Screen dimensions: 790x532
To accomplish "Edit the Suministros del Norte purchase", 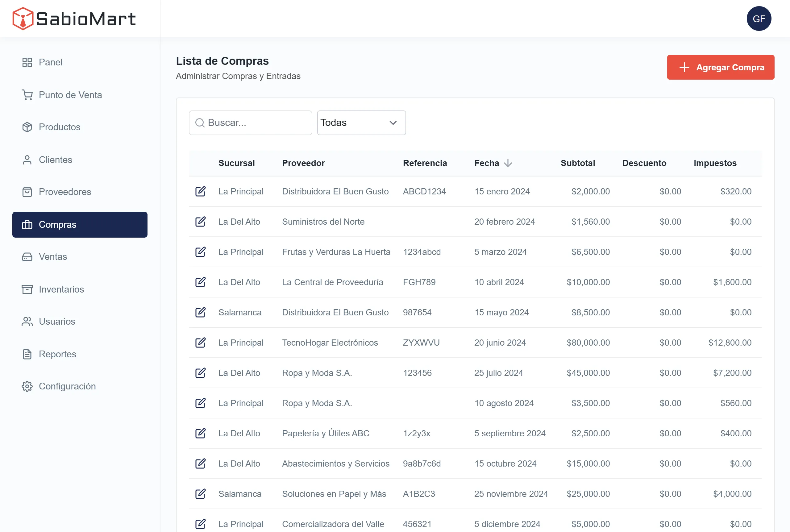I will 201,222.
